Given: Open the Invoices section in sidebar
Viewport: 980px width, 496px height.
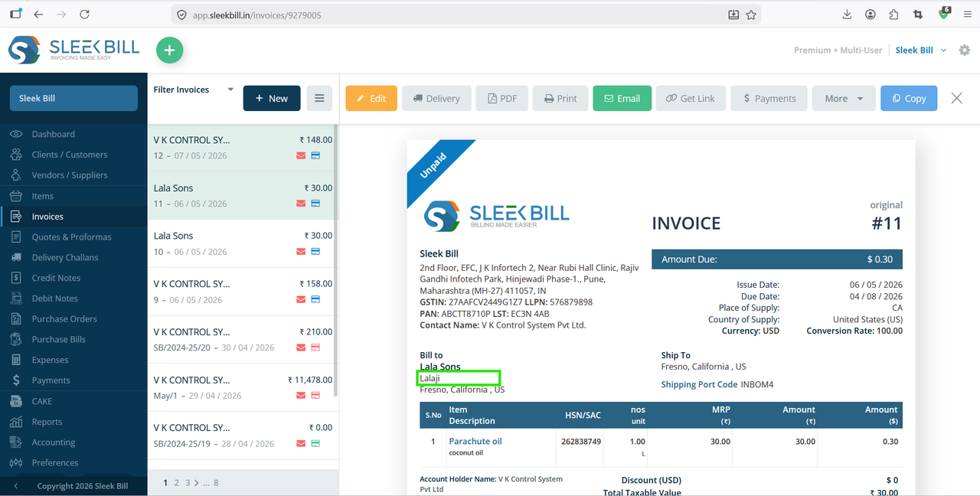Looking at the screenshot, I should click(x=73, y=217).
